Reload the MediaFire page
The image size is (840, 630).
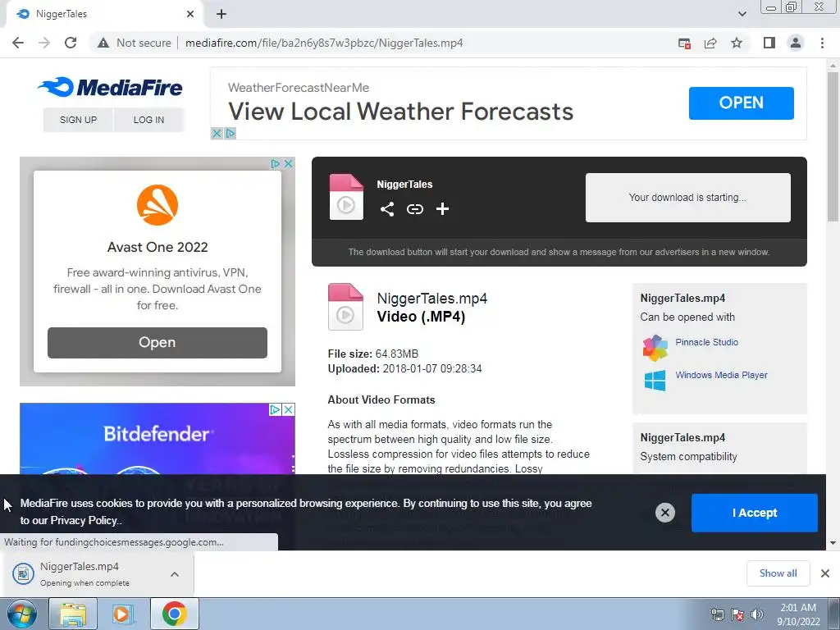coord(71,43)
